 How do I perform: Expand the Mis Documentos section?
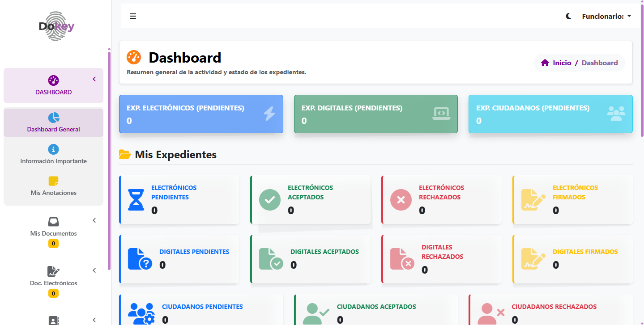[x=94, y=220]
